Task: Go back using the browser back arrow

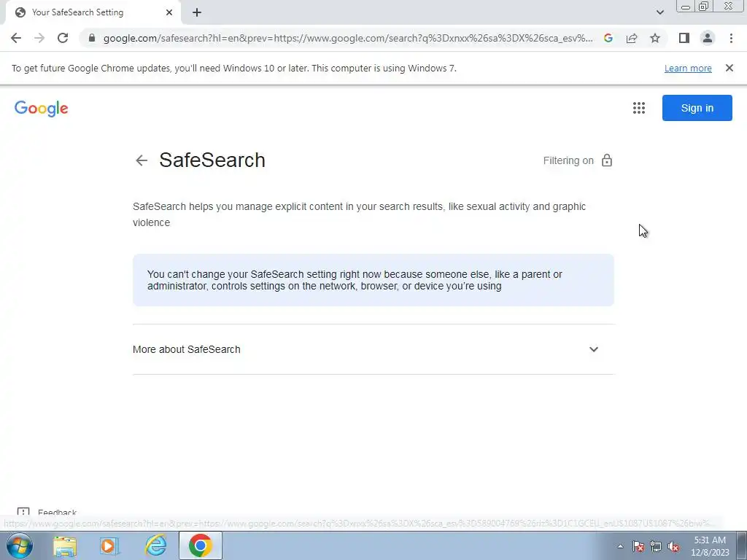Action: pos(16,38)
